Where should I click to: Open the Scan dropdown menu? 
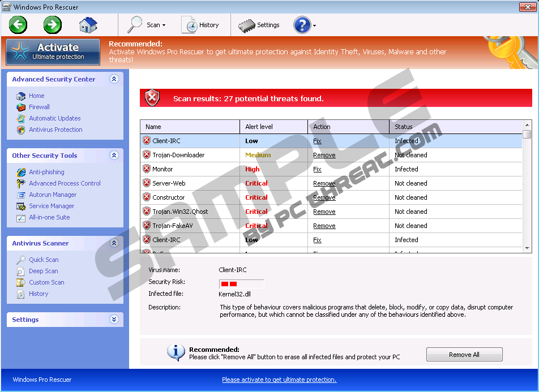coord(147,25)
